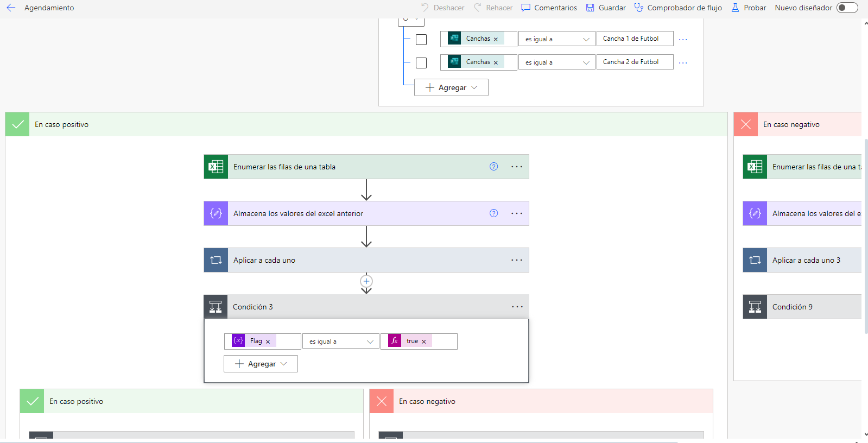Expand the Aplicar a cada uno action
This screenshot has width=868, height=443.
(x=366, y=260)
